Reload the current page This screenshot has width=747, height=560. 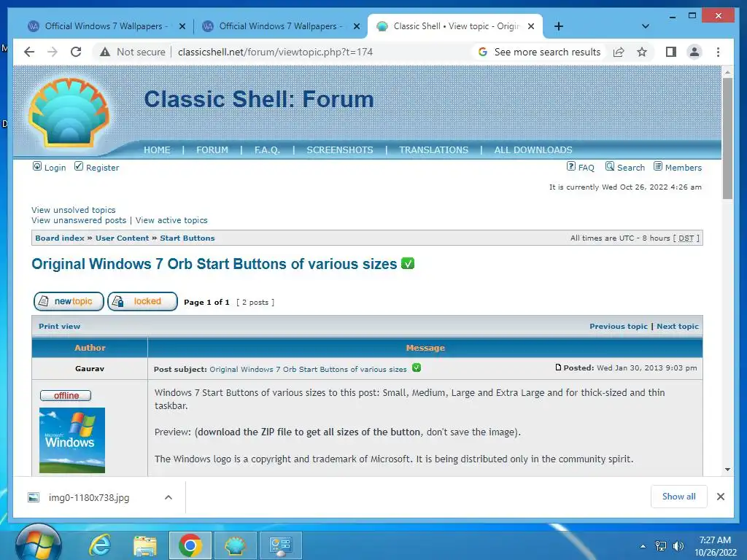coord(76,52)
